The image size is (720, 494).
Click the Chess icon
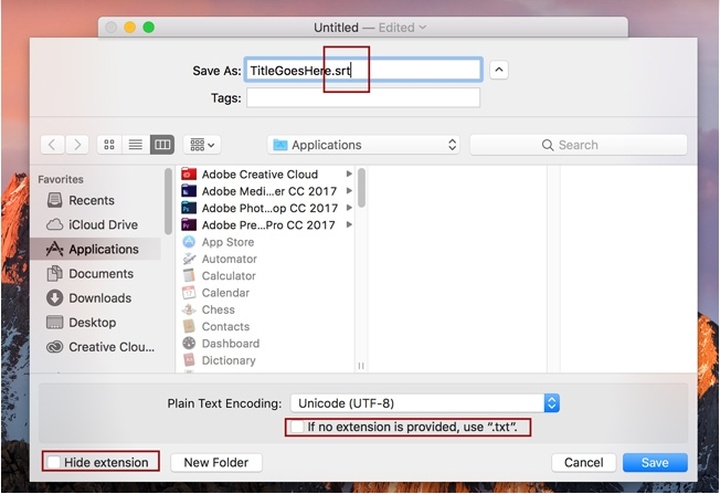(189, 309)
